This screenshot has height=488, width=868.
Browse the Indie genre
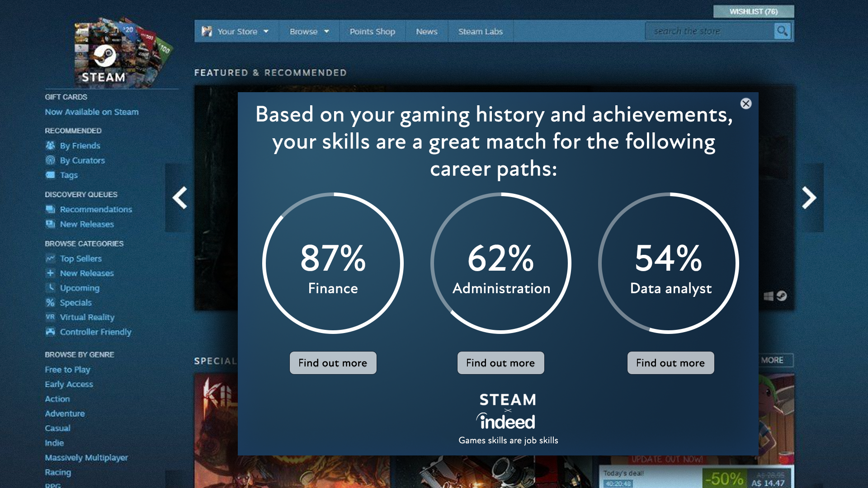54,443
